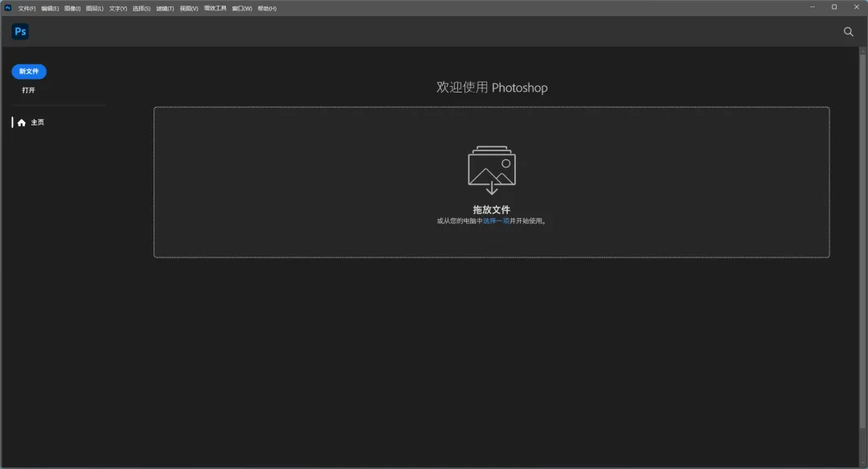Click the drag-and-drop image icon

coord(492,170)
